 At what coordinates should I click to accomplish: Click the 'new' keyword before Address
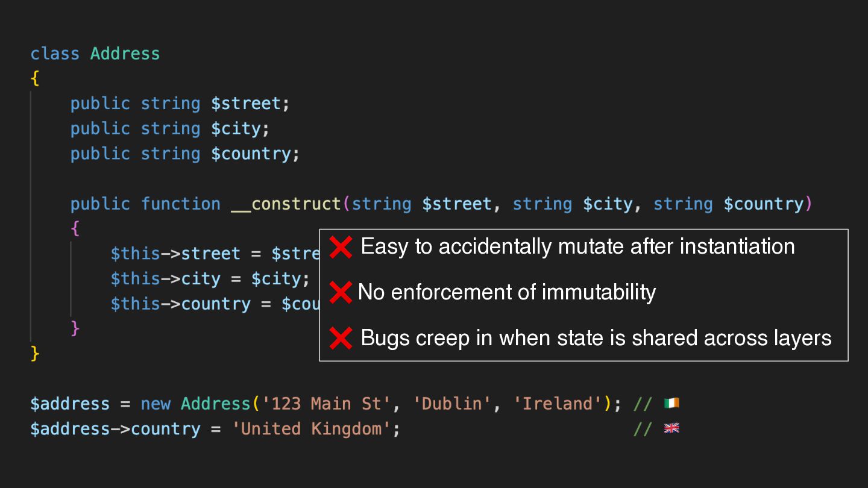[156, 404]
